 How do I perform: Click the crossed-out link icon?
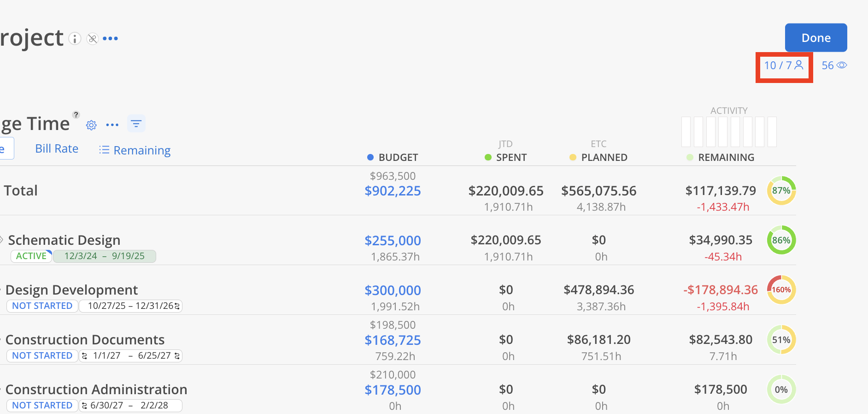tap(93, 39)
